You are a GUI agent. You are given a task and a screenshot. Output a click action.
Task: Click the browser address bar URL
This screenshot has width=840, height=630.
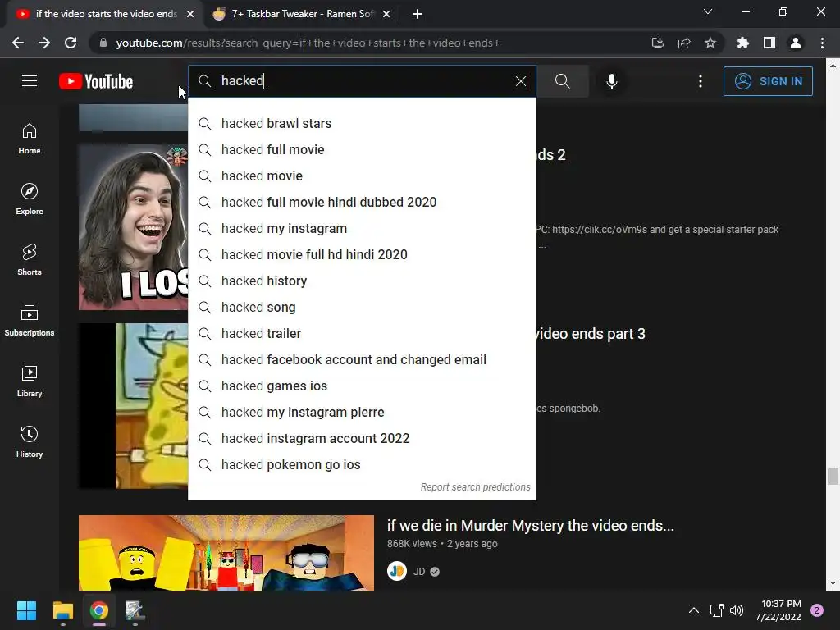[x=308, y=43]
